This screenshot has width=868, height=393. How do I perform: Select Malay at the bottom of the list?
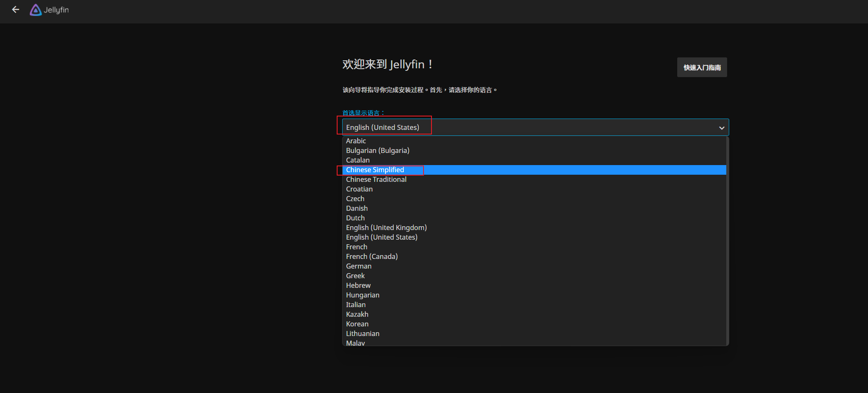[x=355, y=342]
